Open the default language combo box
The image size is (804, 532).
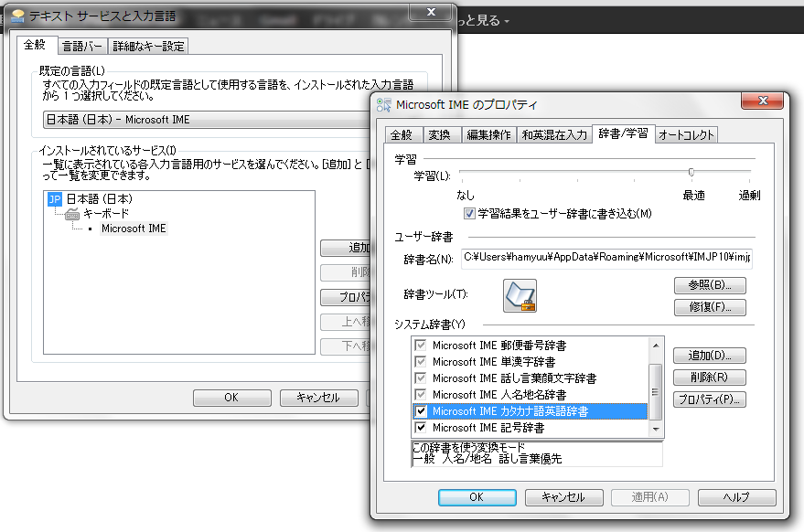(207, 120)
